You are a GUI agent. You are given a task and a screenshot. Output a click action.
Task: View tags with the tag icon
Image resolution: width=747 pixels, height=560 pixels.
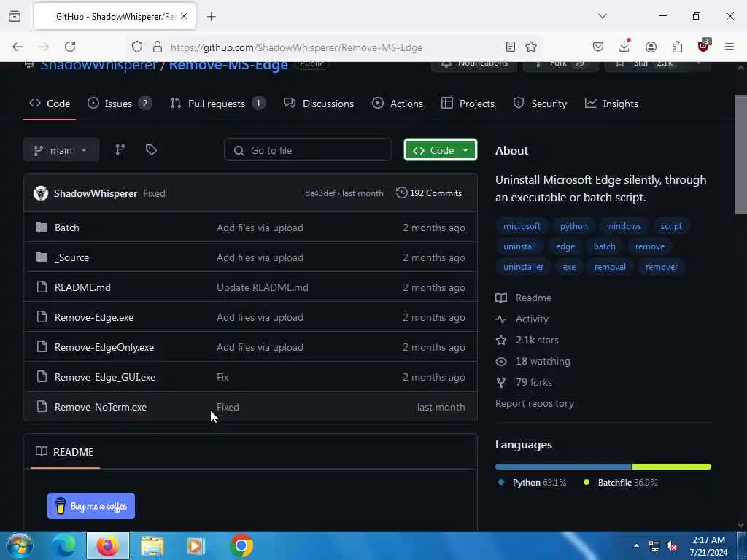[x=151, y=150]
